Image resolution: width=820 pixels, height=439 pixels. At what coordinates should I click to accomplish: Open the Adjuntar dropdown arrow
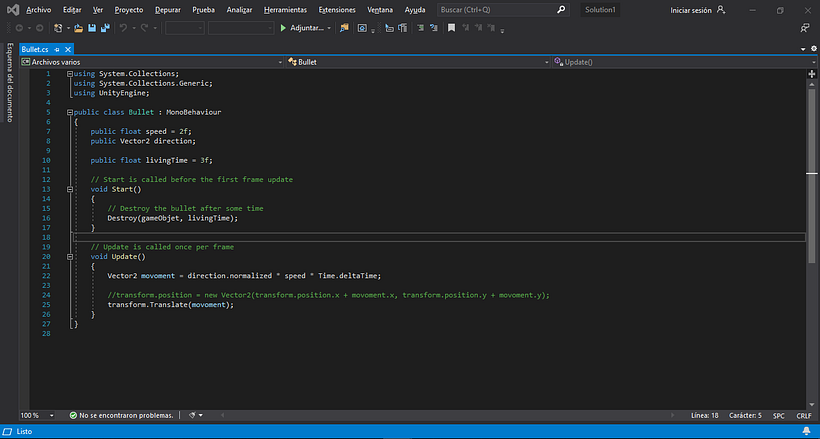tap(329, 28)
